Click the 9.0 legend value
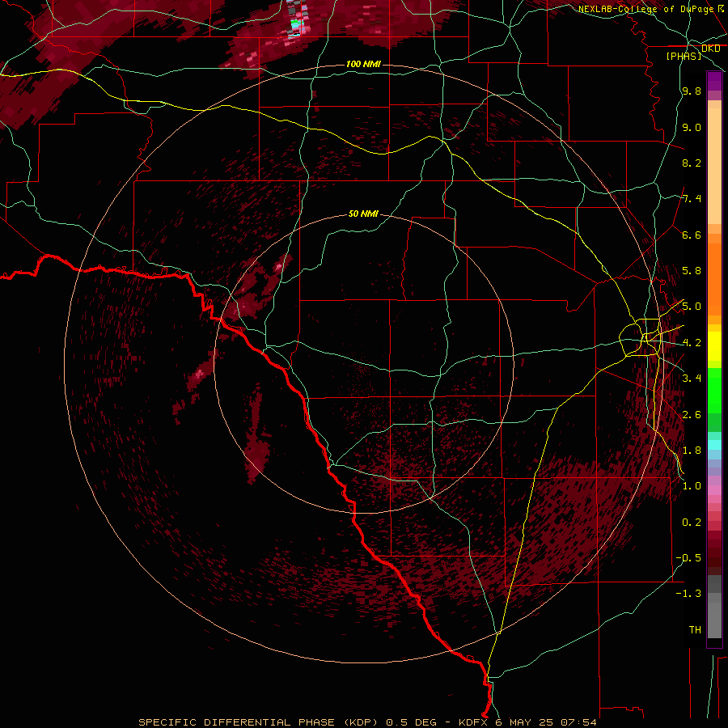The width and height of the screenshot is (728, 728). tap(692, 127)
